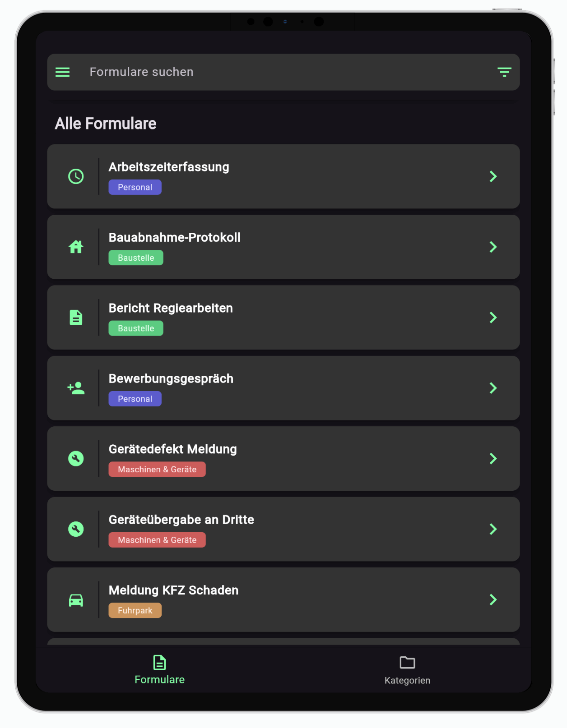This screenshot has height=728, width=567.
Task: Open Bauabnahme-Protokoll via the right chevron
Action: (493, 247)
